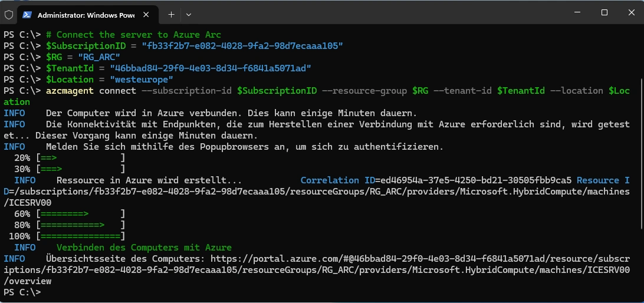This screenshot has width=644, height=303.
Task: Click the comment '# Connect the server to Azure Arc'
Action: [133, 35]
